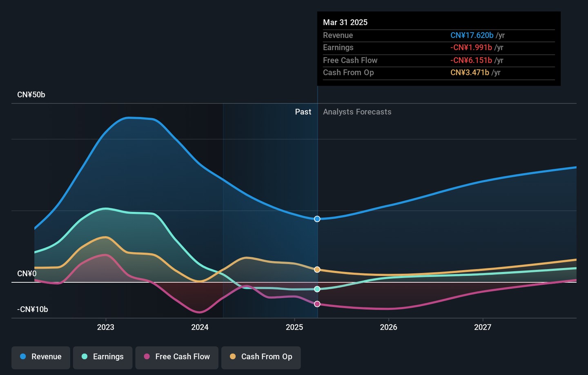The width and height of the screenshot is (588, 375).
Task: Select the Cash From Op marker at Mar 2025
Action: pyautogui.click(x=317, y=270)
